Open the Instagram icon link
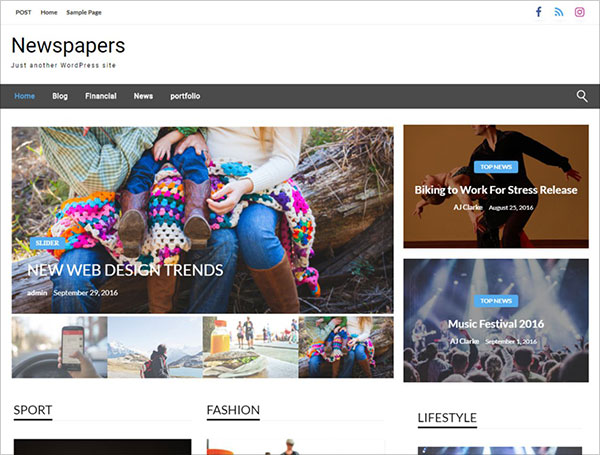 point(579,12)
